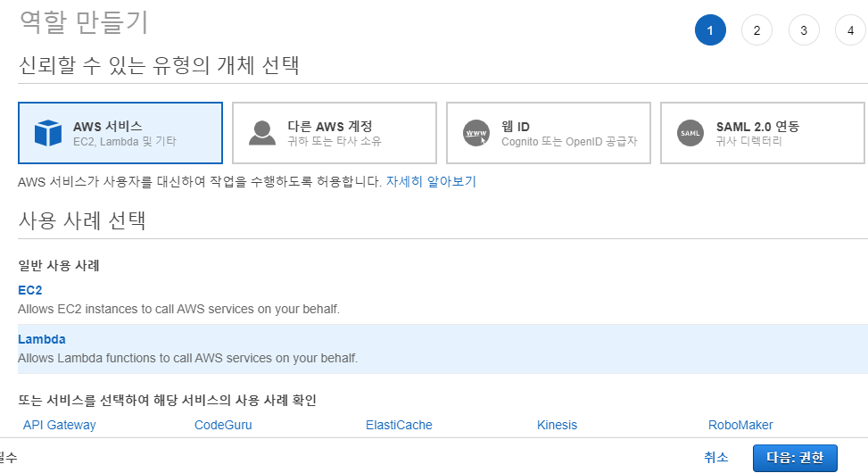Choose the ElastiCache service
This screenshot has width=868, height=473.
point(399,425)
